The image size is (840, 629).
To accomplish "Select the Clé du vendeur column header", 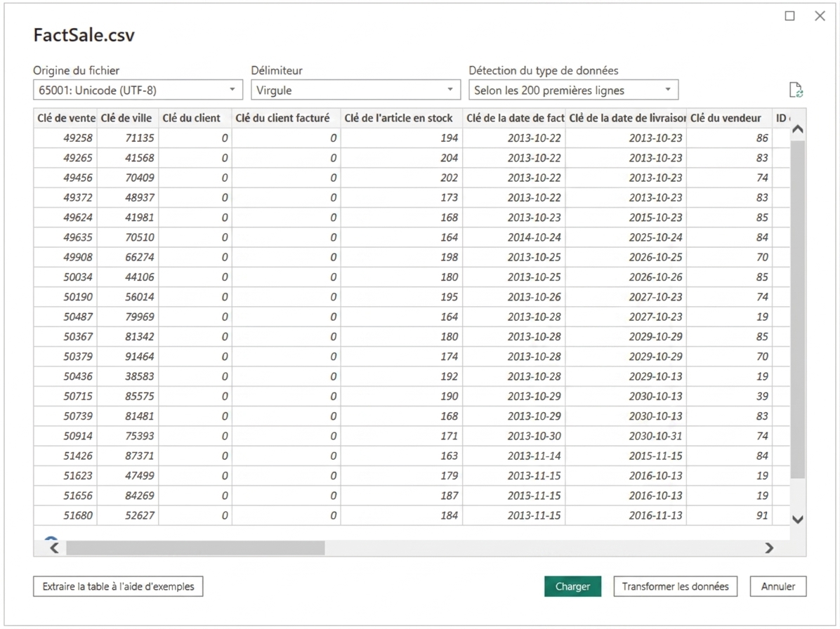I will 729,118.
